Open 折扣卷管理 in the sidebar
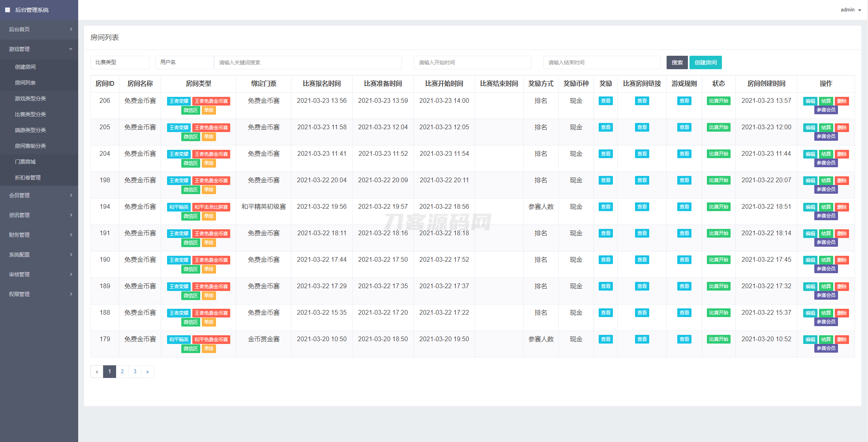 tap(28, 178)
